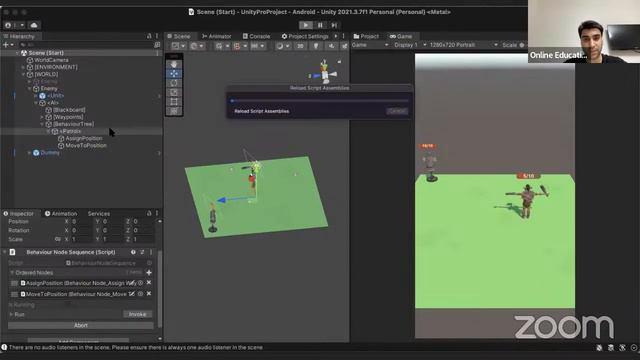Add an item to Ordered Nodes
This screenshot has width=640, height=360.
(x=149, y=273)
